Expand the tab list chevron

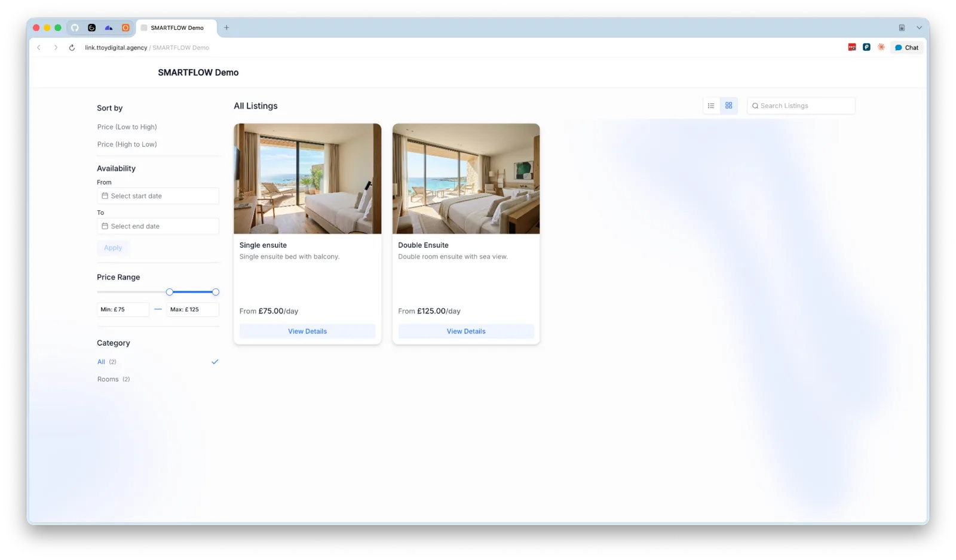pyautogui.click(x=919, y=27)
